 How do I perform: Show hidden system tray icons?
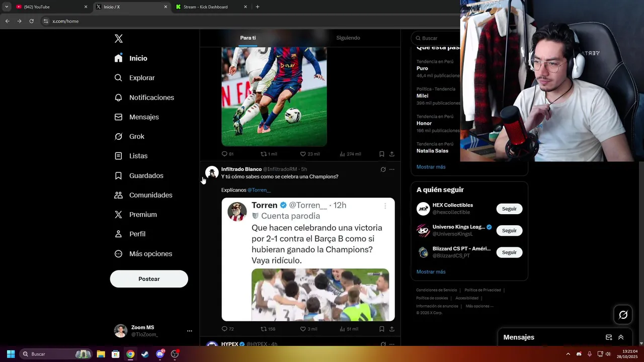[568, 354]
